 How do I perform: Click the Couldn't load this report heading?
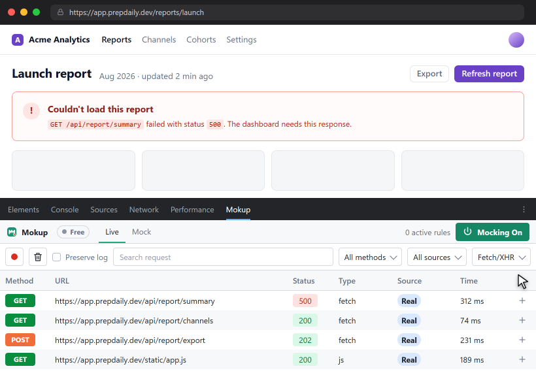pyautogui.click(x=101, y=109)
